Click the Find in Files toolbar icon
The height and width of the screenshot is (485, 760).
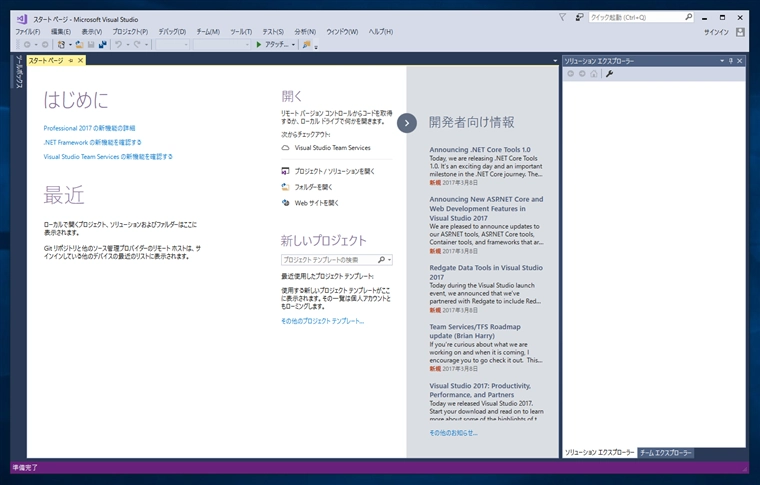tap(306, 45)
